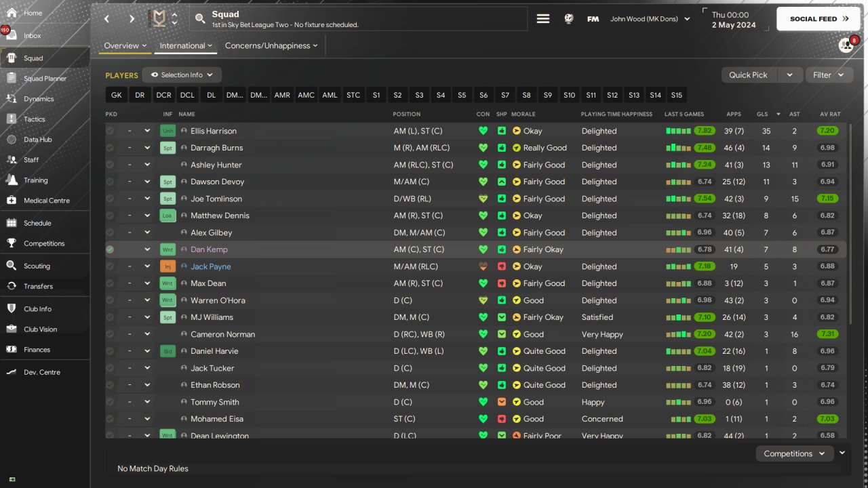Click the FM logo icon
This screenshot has width=868, height=488.
[x=593, y=19]
